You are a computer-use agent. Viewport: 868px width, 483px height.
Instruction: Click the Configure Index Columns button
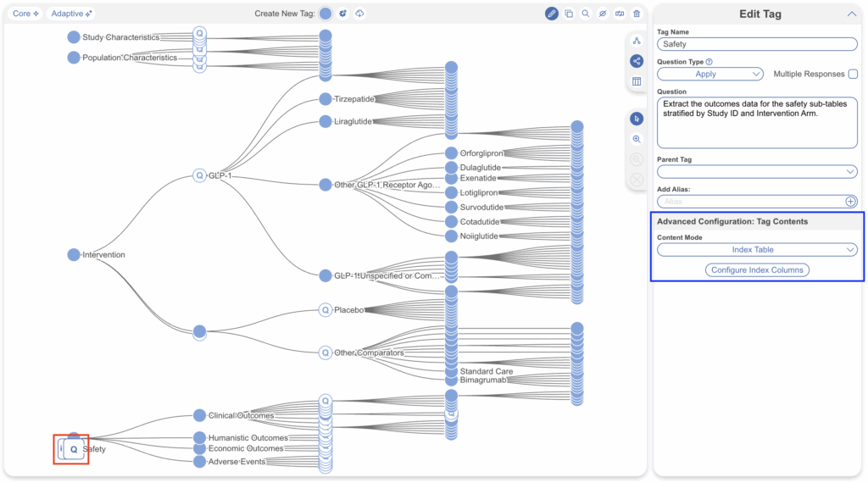coord(757,269)
